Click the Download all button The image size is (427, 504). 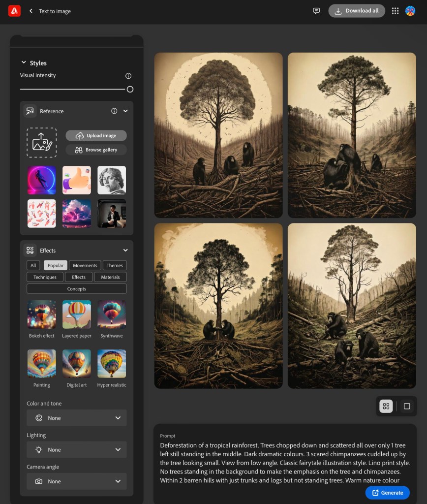tap(357, 11)
